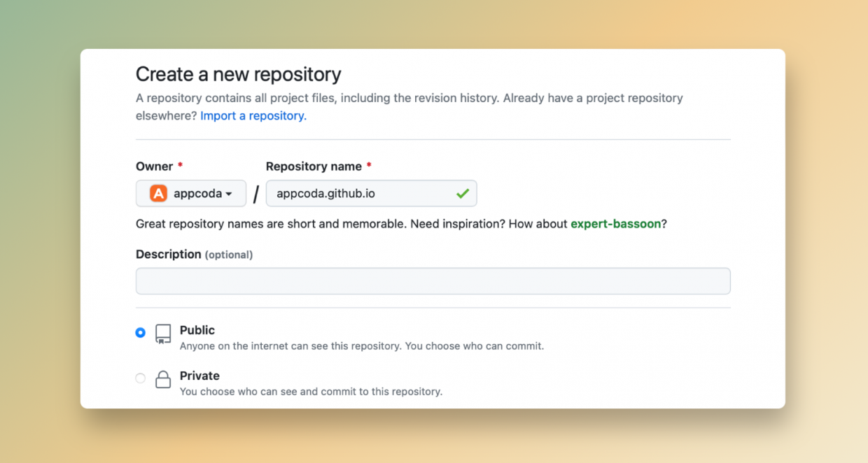Click the Public repository book icon

[x=162, y=334]
